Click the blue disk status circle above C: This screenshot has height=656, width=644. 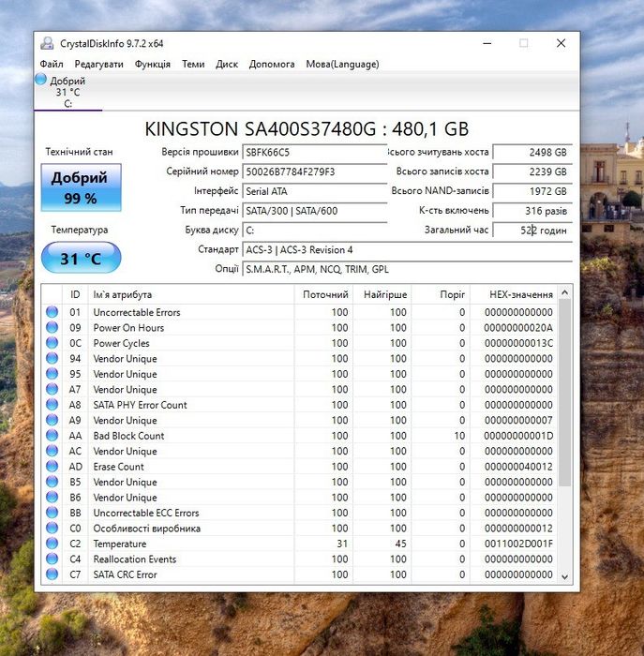(x=40, y=79)
